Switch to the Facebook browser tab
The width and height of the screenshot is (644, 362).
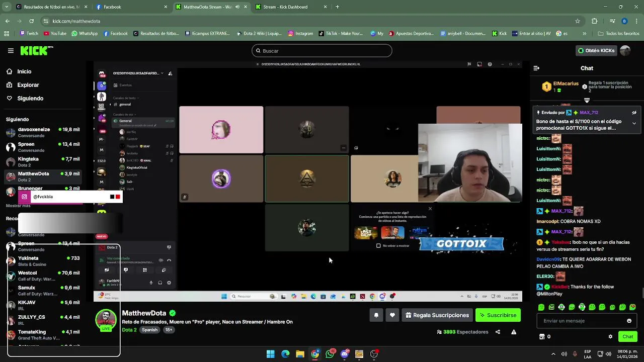[132, 7]
